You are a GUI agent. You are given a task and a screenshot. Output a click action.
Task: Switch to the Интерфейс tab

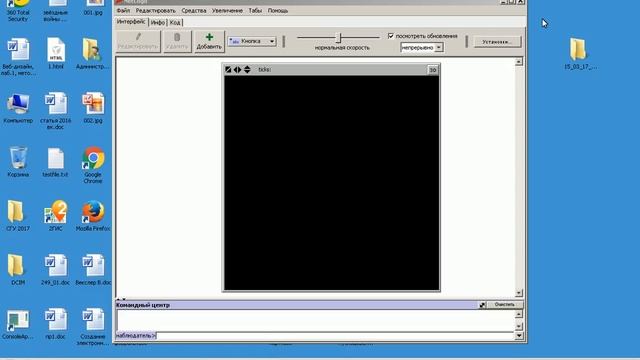[131, 22]
